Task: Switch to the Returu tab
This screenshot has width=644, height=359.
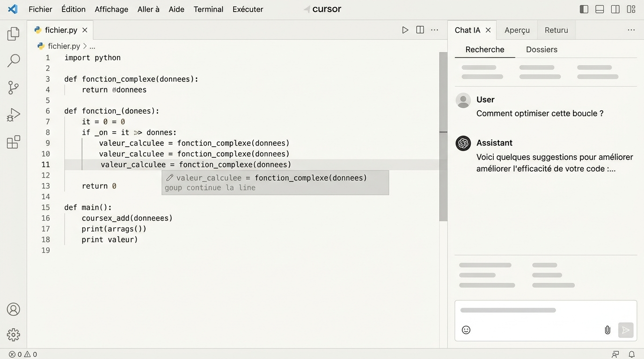Action: pos(556,30)
